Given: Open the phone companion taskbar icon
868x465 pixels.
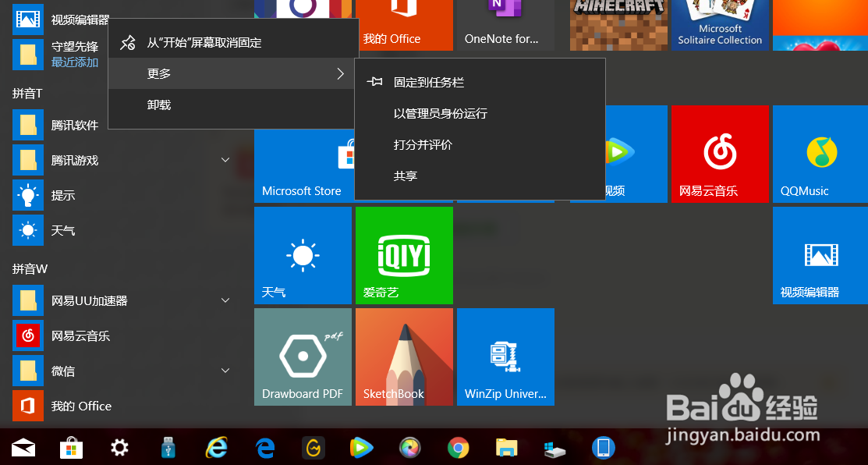Looking at the screenshot, I should point(604,447).
